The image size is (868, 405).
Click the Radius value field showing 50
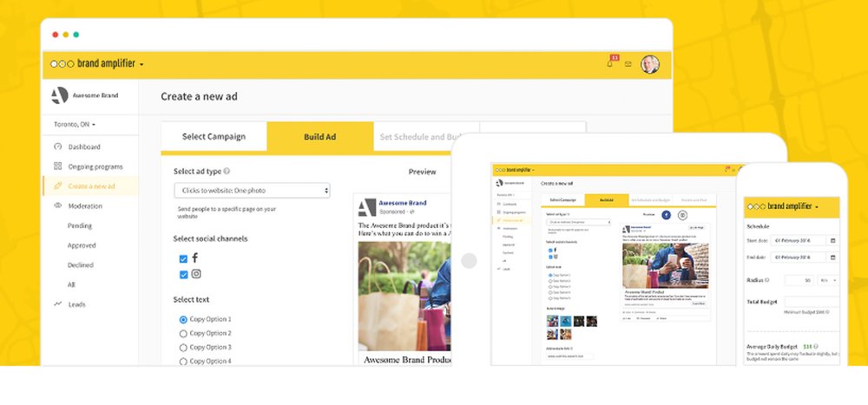pyautogui.click(x=799, y=280)
